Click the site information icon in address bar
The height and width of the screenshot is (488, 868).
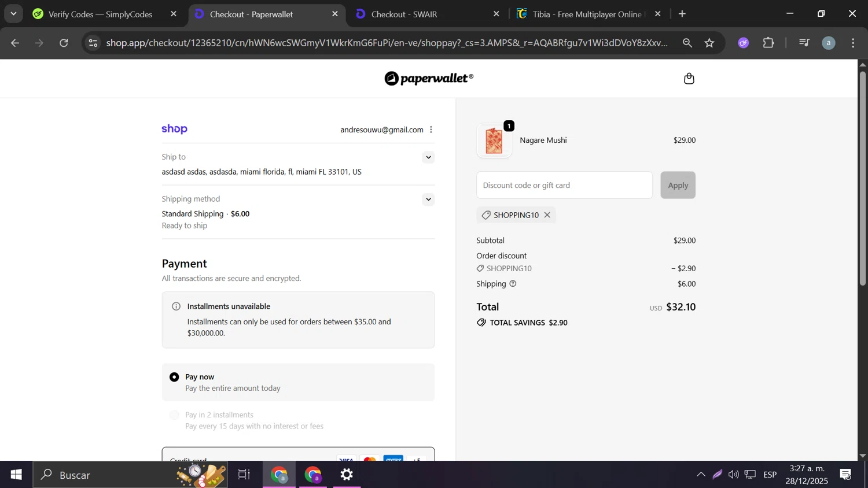pos(93,43)
